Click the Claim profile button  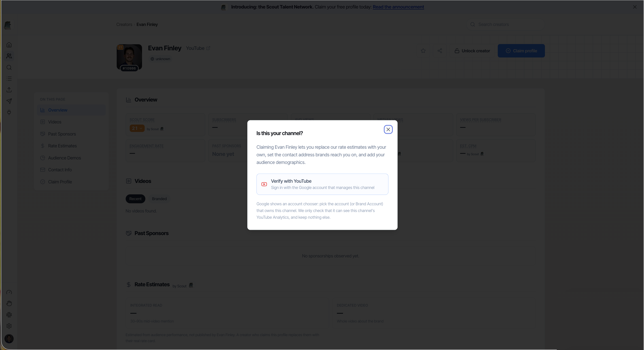(521, 51)
